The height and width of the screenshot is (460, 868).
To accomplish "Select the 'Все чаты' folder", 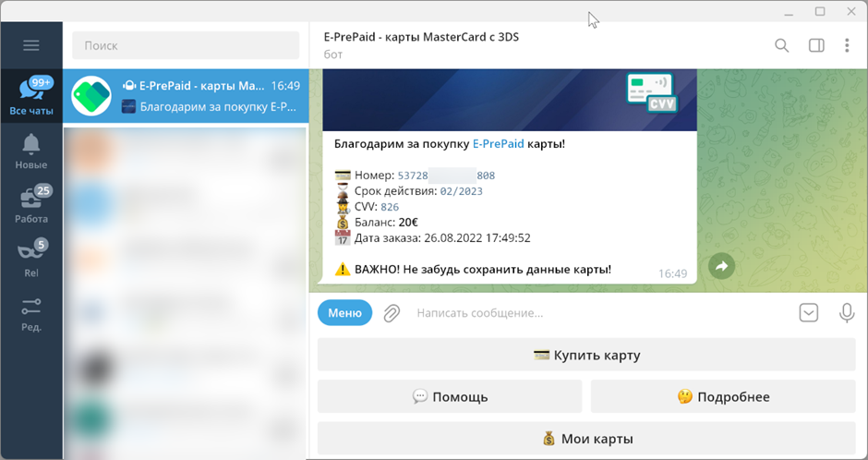I will click(31, 96).
